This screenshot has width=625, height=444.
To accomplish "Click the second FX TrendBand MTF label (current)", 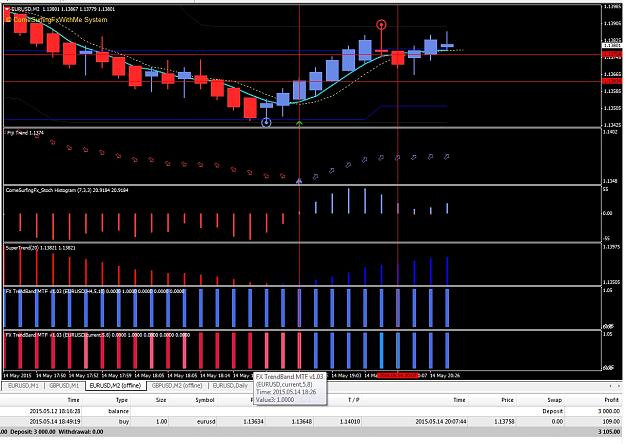I will [98, 335].
